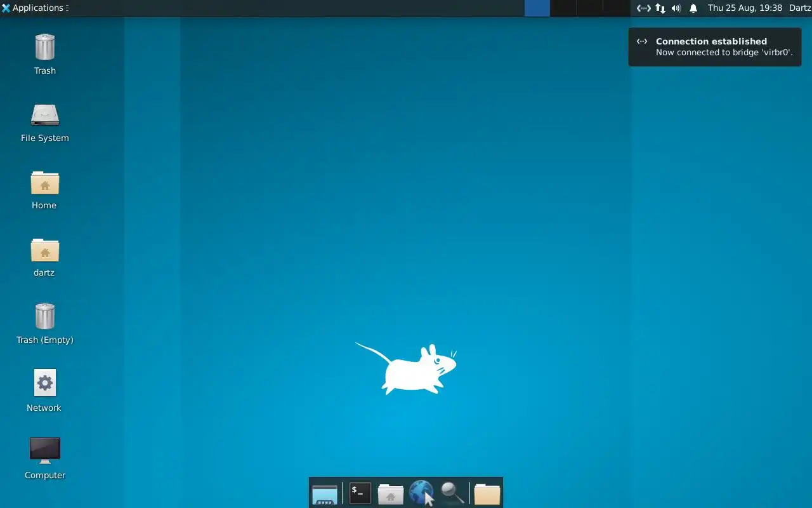The height and width of the screenshot is (508, 812).
Task: Click the 'Trash (Empty)' label text
Action: (x=44, y=340)
